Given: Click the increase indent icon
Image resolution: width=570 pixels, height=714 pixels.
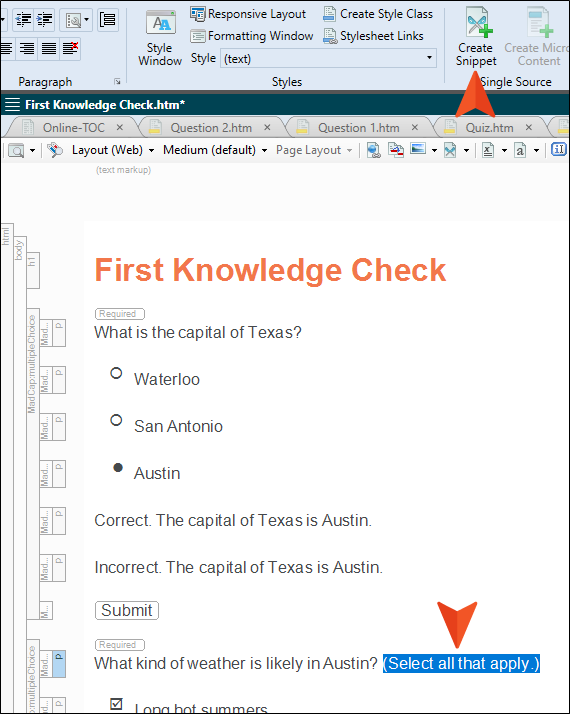Looking at the screenshot, I should pyautogui.click(x=44, y=20).
